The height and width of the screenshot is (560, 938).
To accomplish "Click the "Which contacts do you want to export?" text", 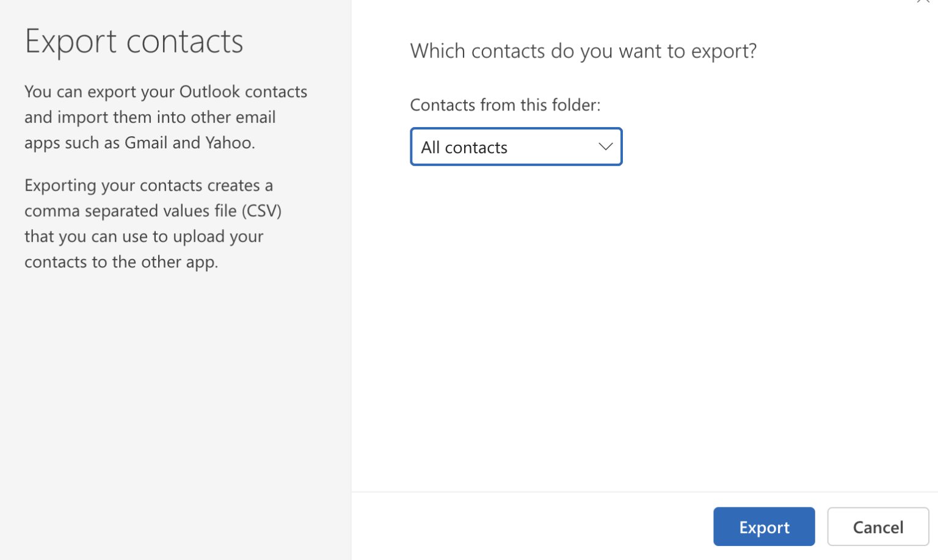I will (583, 51).
